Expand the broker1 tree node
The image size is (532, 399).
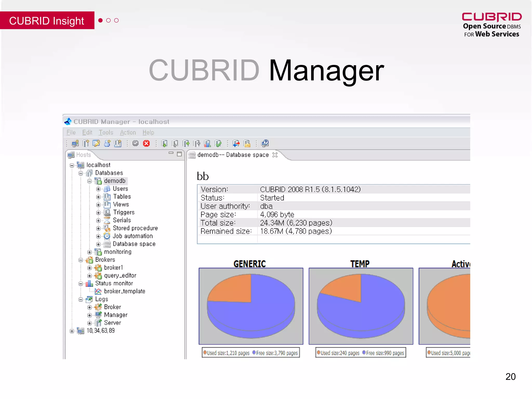coord(90,268)
